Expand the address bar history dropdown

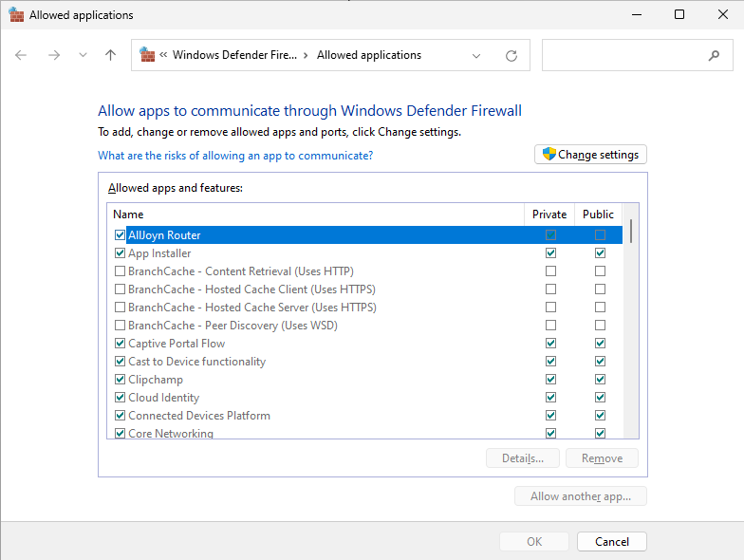coord(476,55)
